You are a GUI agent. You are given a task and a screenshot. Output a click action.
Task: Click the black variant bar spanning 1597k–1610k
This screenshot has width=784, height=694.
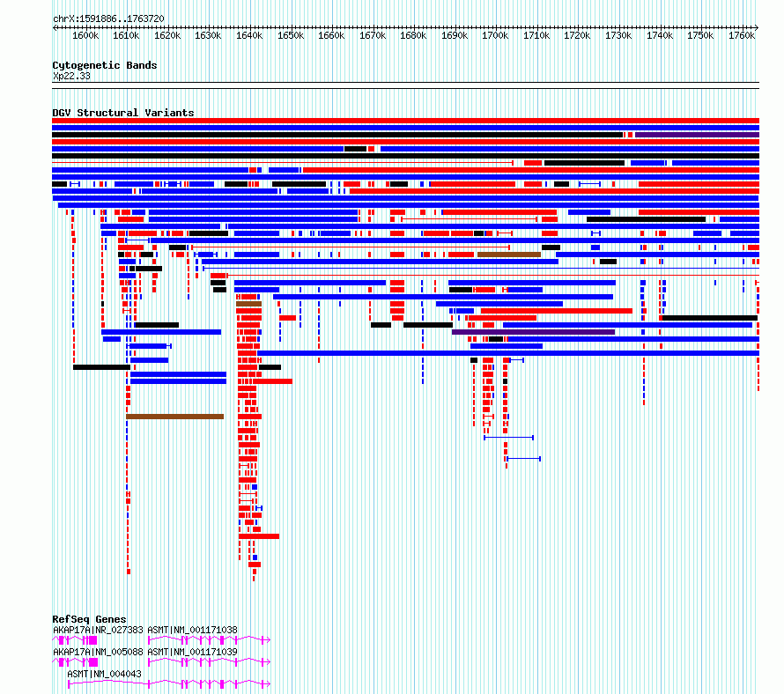point(101,367)
